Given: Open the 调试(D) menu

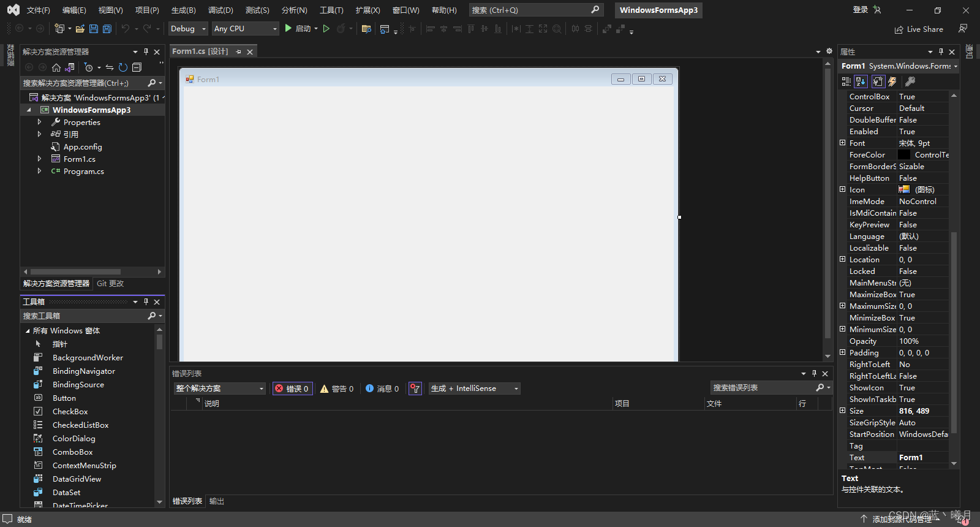Looking at the screenshot, I should 221,10.
